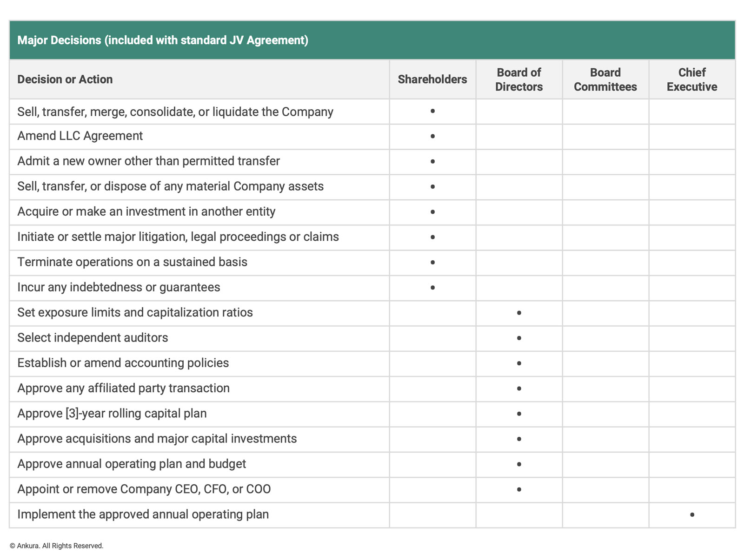Screen dimensions: 744x560
Task: Click the Board dot for Select independent auditors
Action: (x=519, y=338)
